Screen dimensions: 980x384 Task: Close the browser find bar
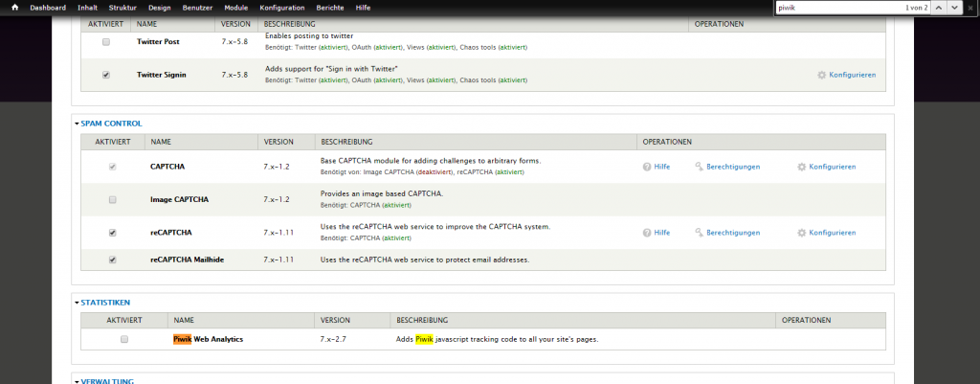969,8
